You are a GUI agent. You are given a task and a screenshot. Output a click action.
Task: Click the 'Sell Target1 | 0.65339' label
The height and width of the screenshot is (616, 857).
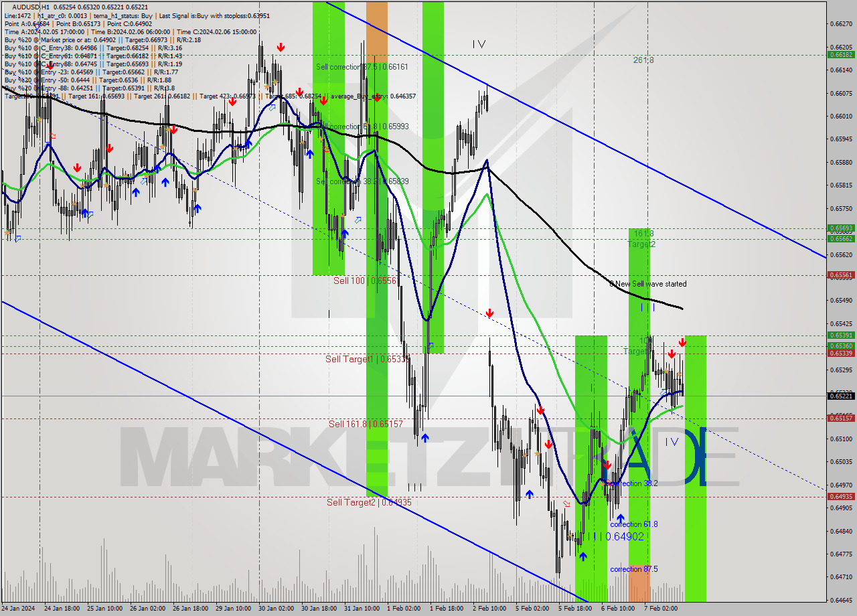pos(368,359)
